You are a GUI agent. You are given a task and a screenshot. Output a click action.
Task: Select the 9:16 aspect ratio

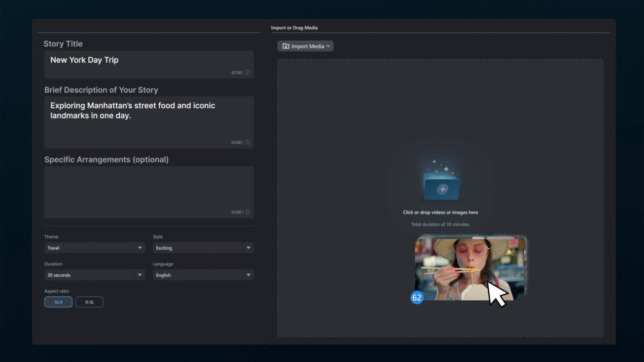(89, 302)
